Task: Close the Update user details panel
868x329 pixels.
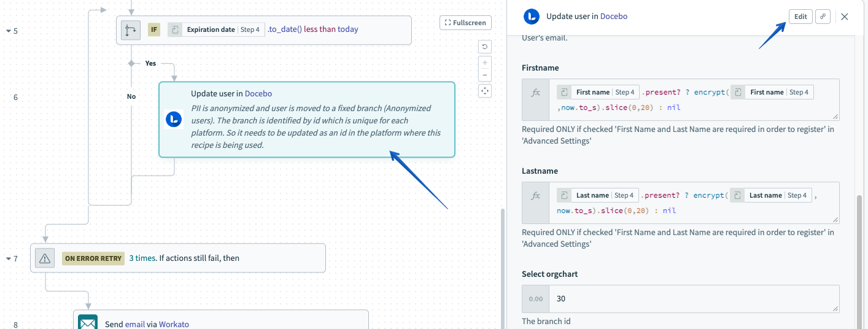Action: point(845,17)
